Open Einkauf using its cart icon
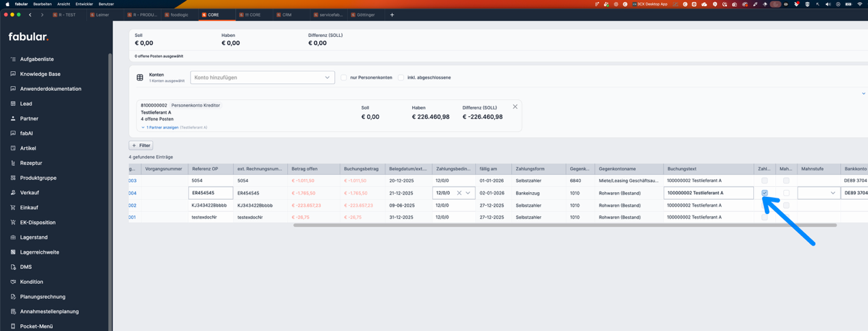868x331 pixels. pos(13,208)
